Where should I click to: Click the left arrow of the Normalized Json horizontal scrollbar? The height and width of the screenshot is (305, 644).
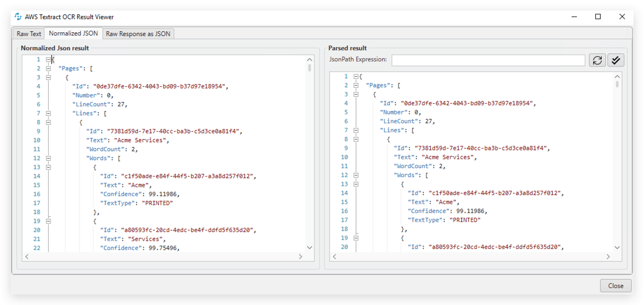point(27,257)
